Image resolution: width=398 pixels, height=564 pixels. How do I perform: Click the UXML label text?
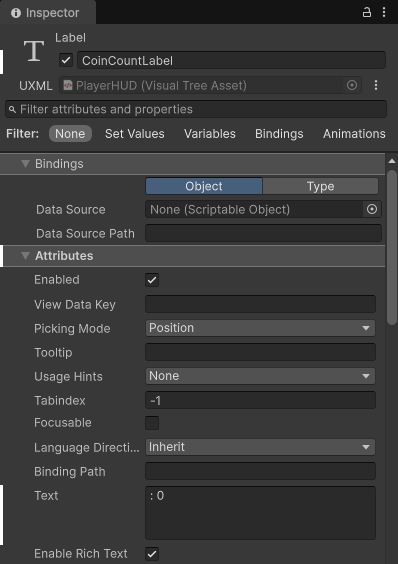click(36, 86)
